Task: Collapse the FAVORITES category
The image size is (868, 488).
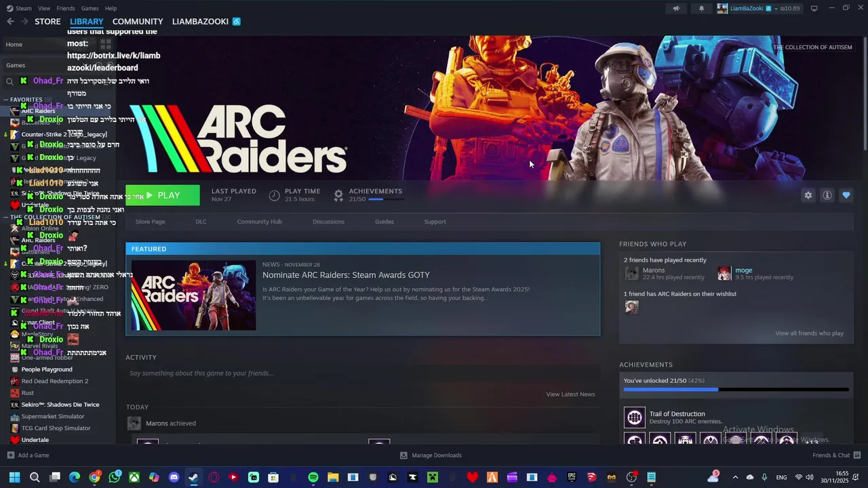Action: (5, 100)
